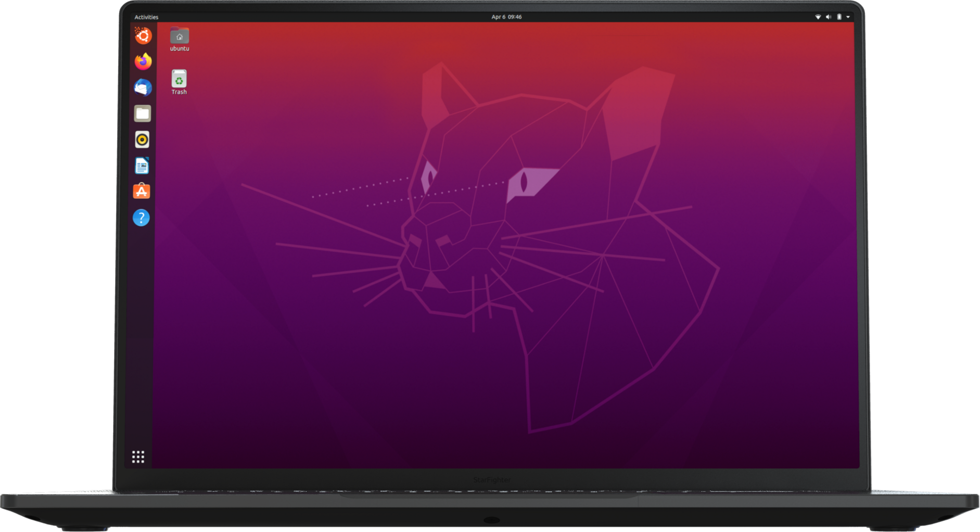The height and width of the screenshot is (532, 980).
Task: Open Firefox from the dock
Action: click(143, 62)
